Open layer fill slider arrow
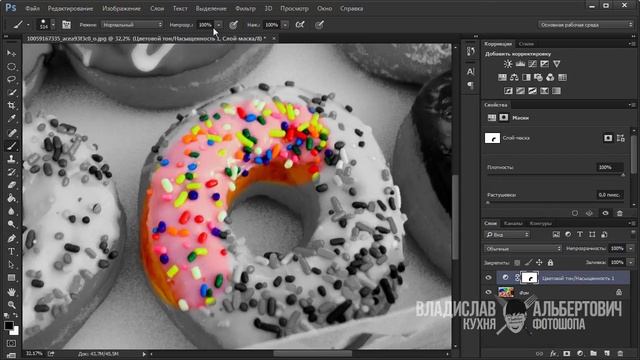The height and width of the screenshot is (360, 640). 631,262
